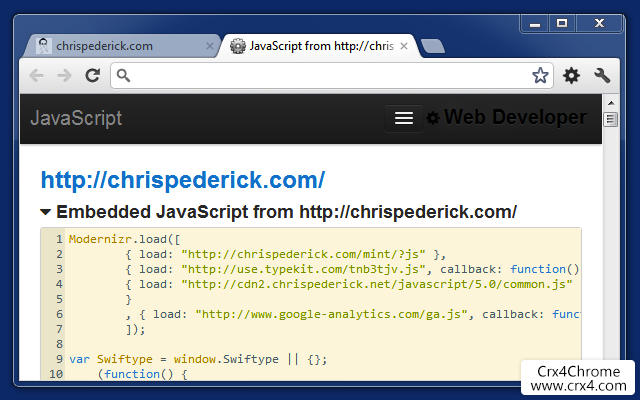
Task: Open the Chrome wrench menu
Action: 602,76
